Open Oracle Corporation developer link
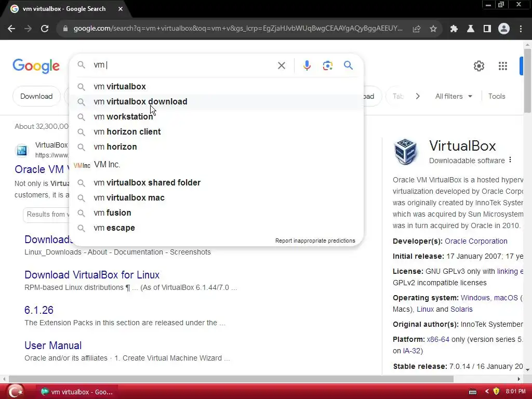Screen dimensions: 532x399 pos(476,241)
